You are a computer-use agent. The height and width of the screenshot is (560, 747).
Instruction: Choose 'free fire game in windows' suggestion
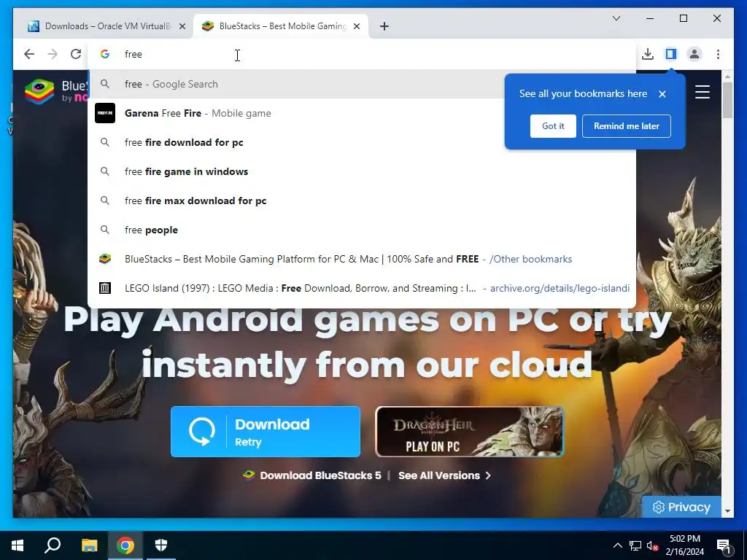pos(362,171)
